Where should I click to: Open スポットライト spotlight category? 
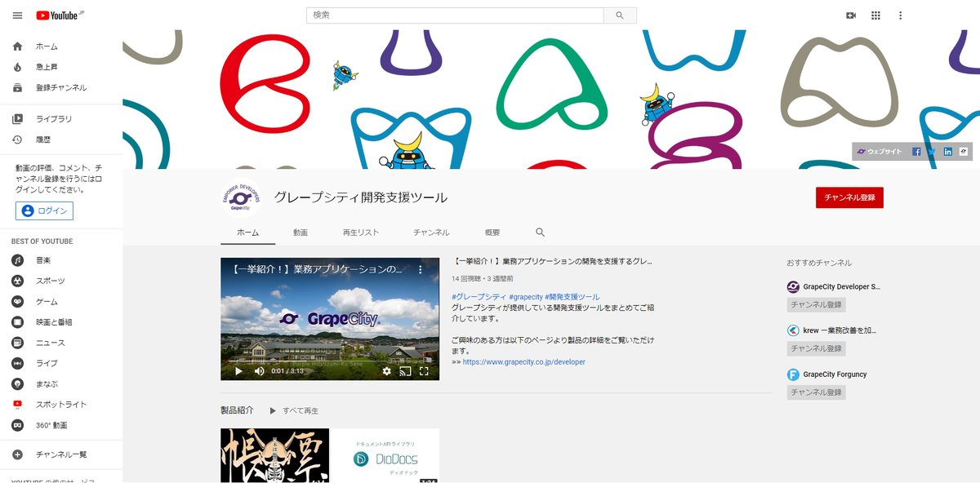click(61, 405)
